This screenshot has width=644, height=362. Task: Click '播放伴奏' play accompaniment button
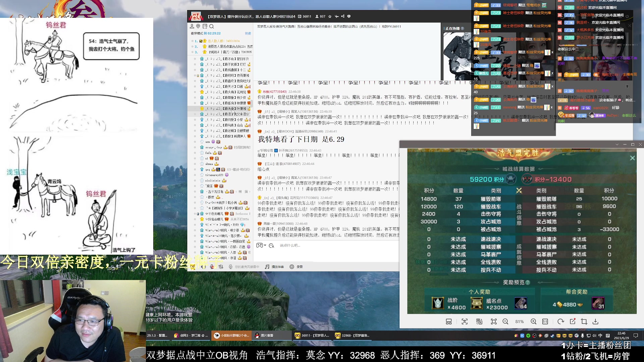(x=274, y=267)
